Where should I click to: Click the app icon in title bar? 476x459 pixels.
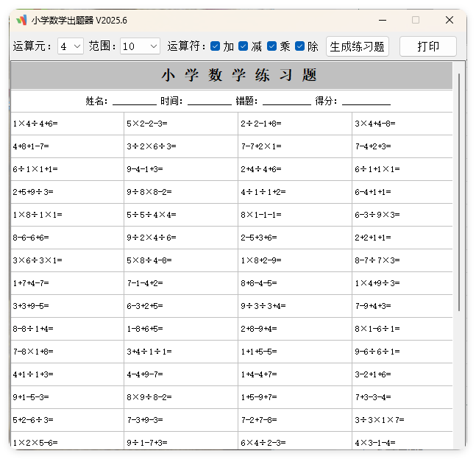pos(21,20)
